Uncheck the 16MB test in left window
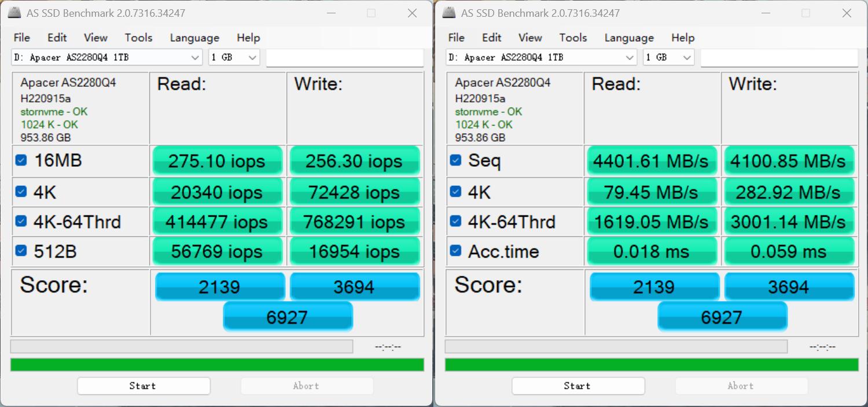The image size is (868, 407). point(21,160)
